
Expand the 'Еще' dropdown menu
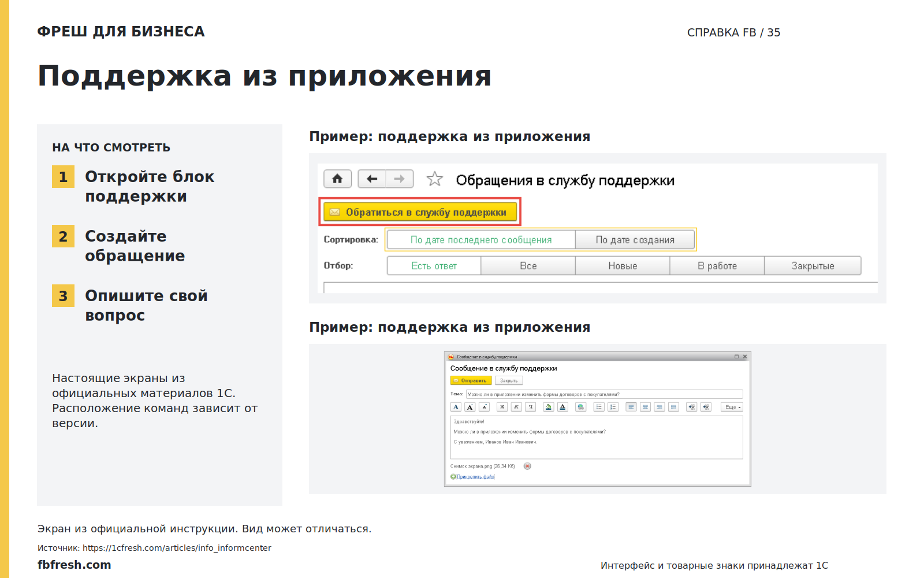coord(732,407)
